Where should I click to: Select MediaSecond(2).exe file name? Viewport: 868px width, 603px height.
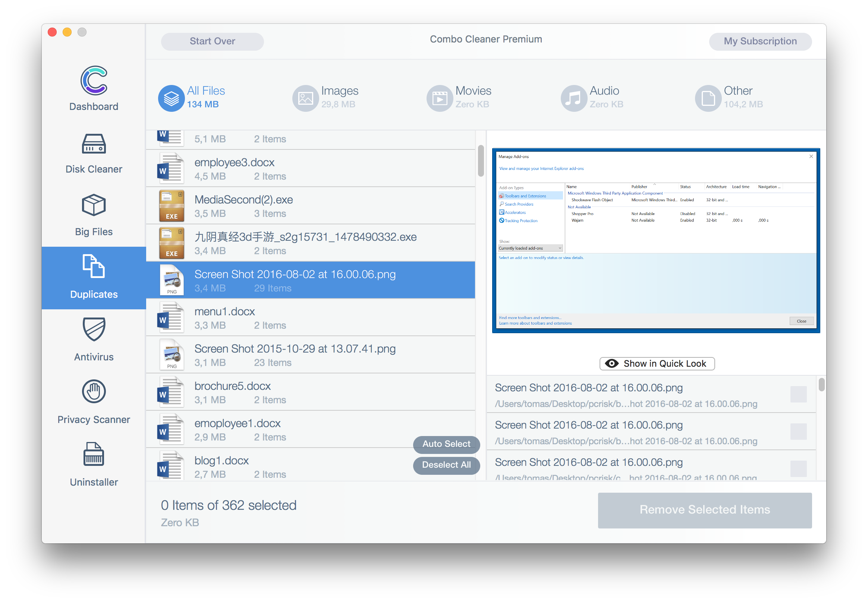(244, 199)
